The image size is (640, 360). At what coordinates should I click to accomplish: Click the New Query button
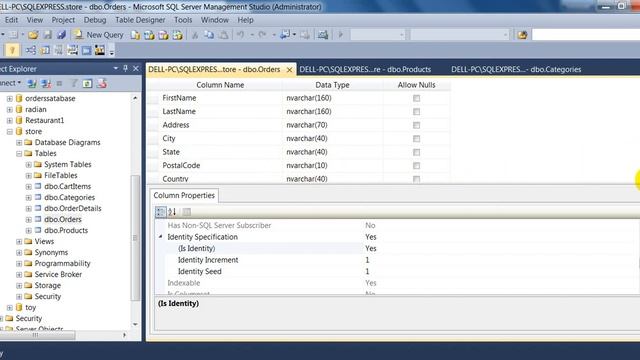(x=99, y=35)
